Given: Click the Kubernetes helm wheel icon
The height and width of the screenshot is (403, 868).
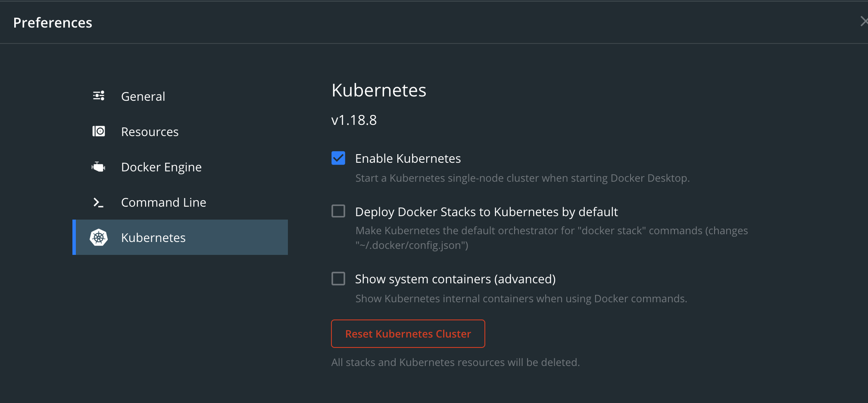Looking at the screenshot, I should 99,238.
